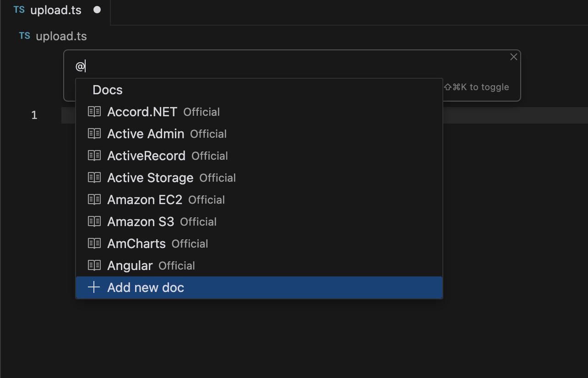The height and width of the screenshot is (378, 588).
Task: Click the Official label next to Active Storage
Action: point(218,178)
